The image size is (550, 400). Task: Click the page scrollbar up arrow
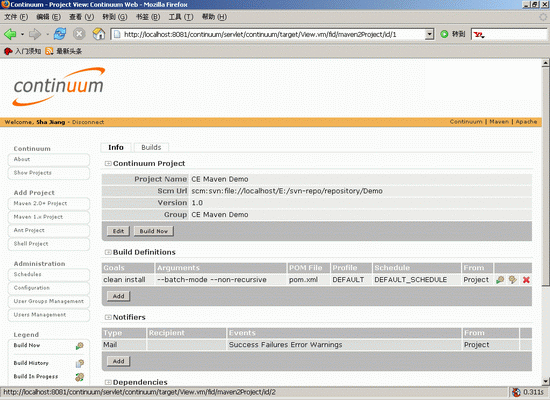coord(545,63)
